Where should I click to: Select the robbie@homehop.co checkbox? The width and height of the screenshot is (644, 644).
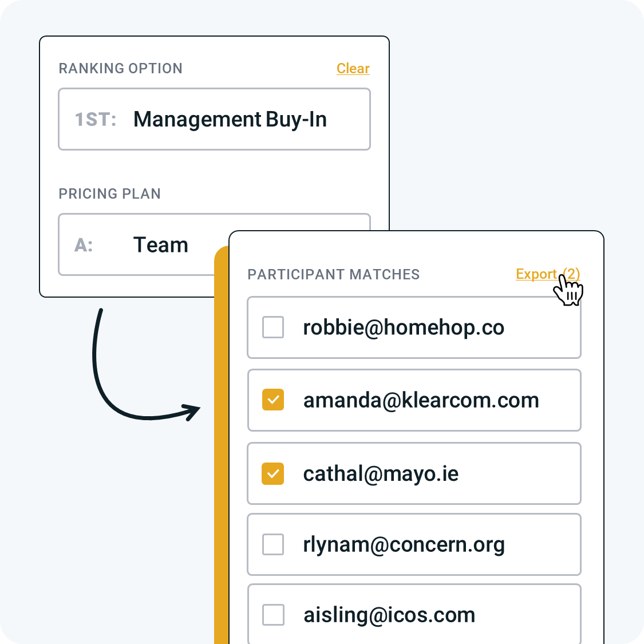(x=273, y=327)
